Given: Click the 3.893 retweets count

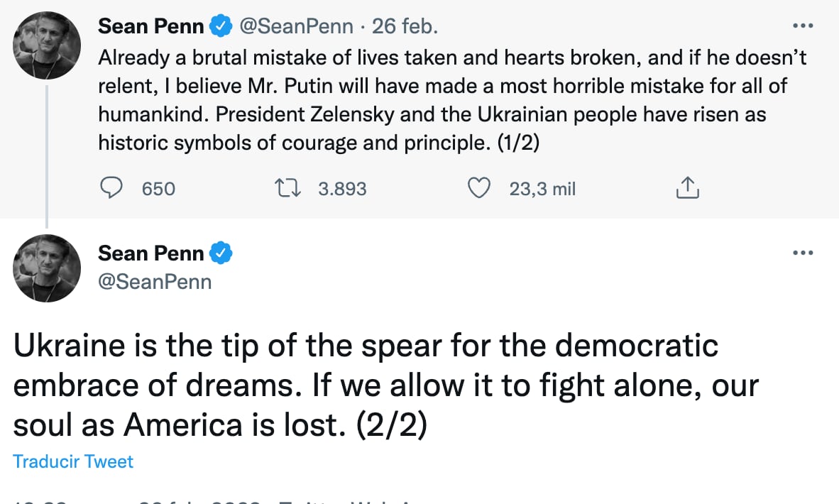Looking at the screenshot, I should click(x=342, y=189).
